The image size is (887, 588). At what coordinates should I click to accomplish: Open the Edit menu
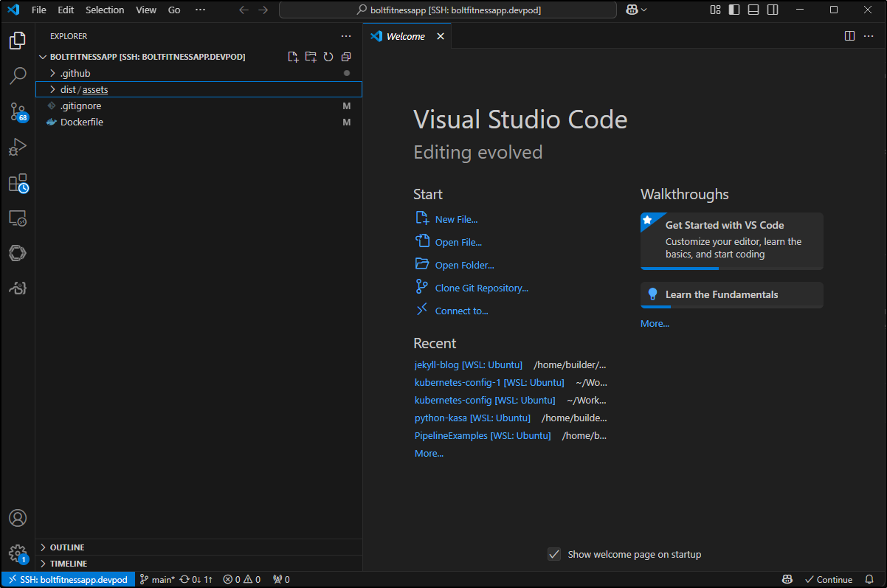pos(66,10)
